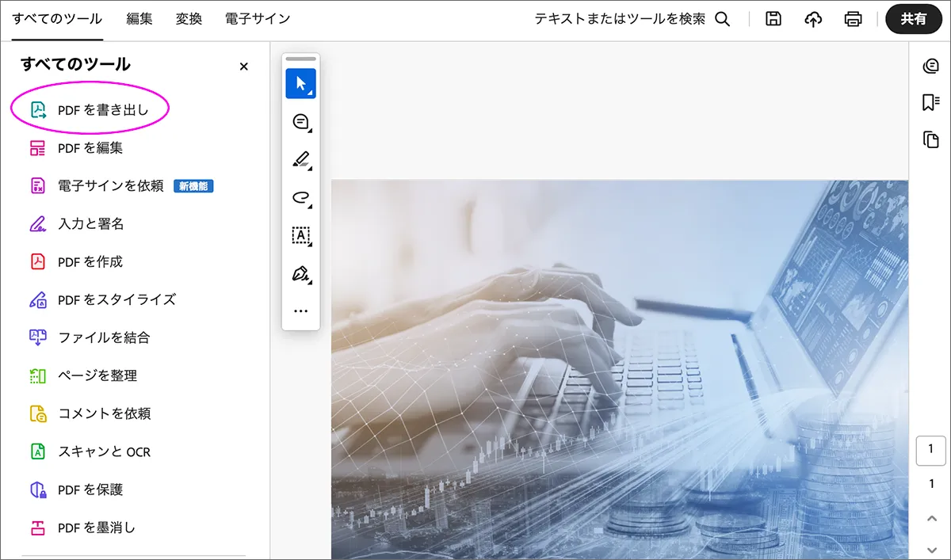Open the ファイルを結合 combine files tool

90,338
